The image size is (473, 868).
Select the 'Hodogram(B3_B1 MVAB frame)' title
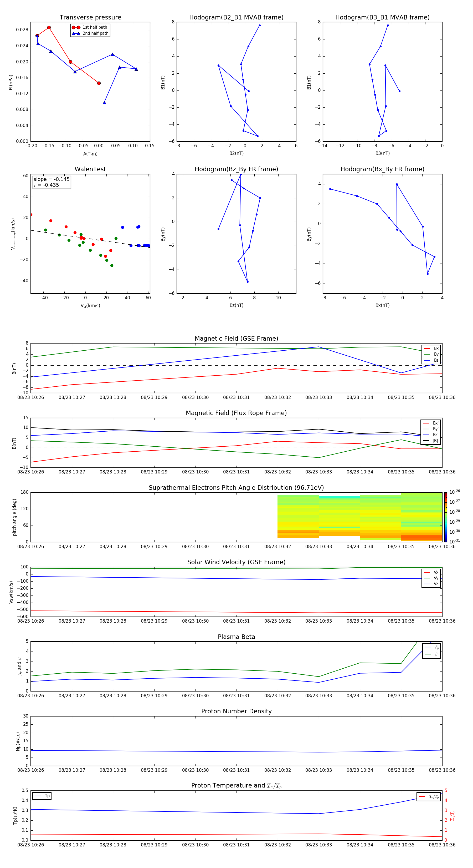[382, 18]
